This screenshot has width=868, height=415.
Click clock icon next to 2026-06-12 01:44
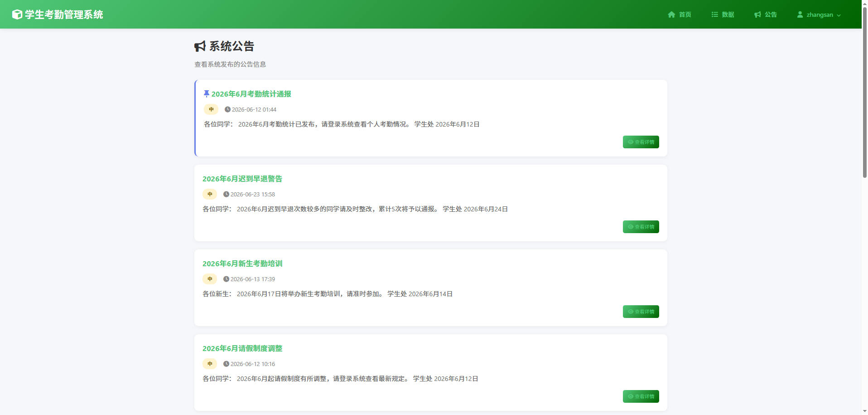[227, 109]
